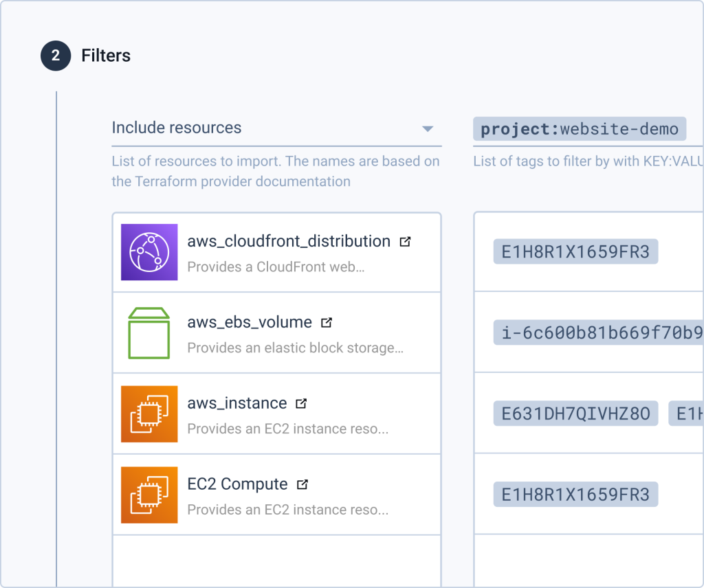This screenshot has width=704, height=588.
Task: Select the project:website-demo tag chip
Action: coord(579,129)
